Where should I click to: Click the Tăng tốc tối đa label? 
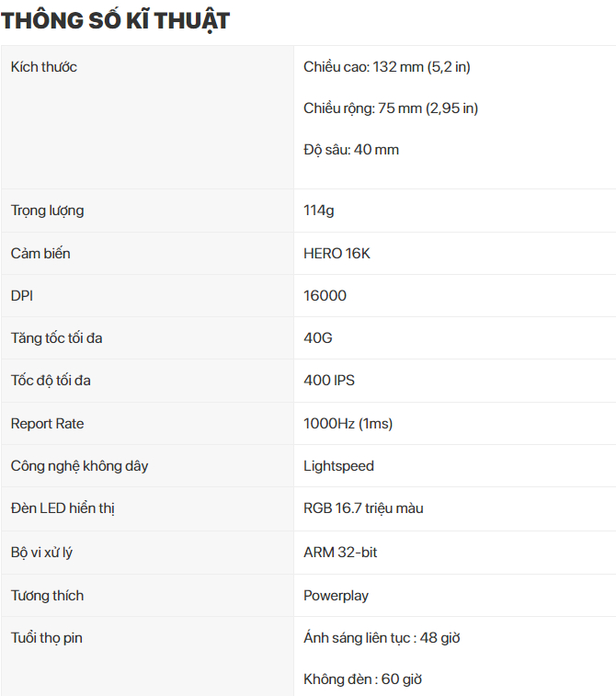tap(56, 338)
